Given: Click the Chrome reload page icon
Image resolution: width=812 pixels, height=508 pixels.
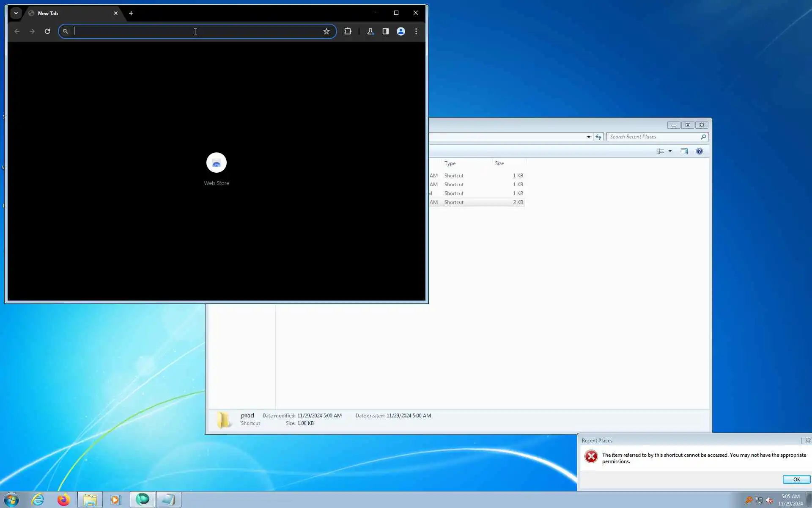Looking at the screenshot, I should pos(47,31).
